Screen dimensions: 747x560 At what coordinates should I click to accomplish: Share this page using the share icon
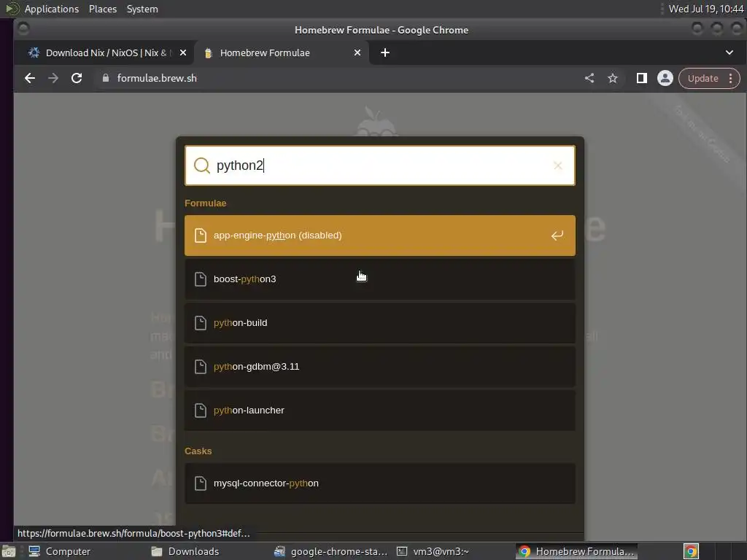click(x=589, y=78)
